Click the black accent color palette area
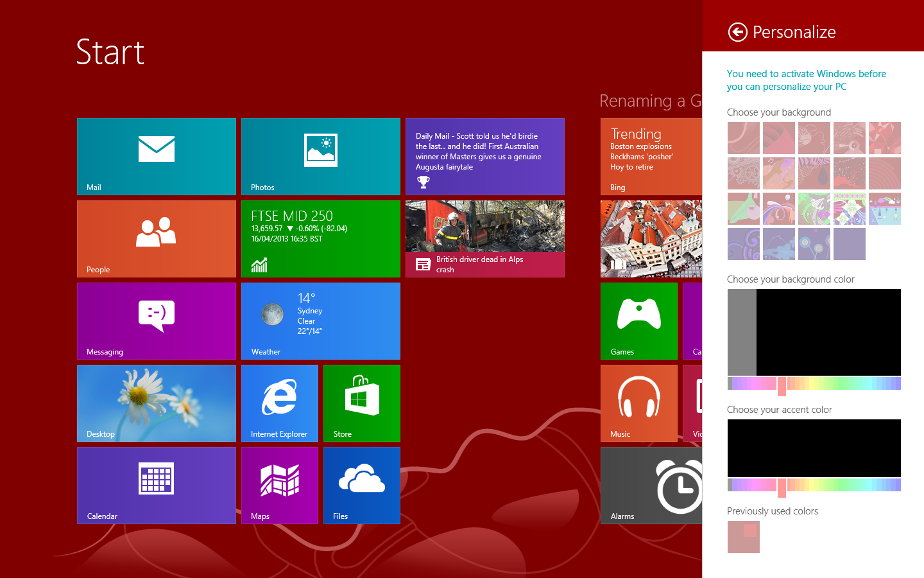 [814, 448]
